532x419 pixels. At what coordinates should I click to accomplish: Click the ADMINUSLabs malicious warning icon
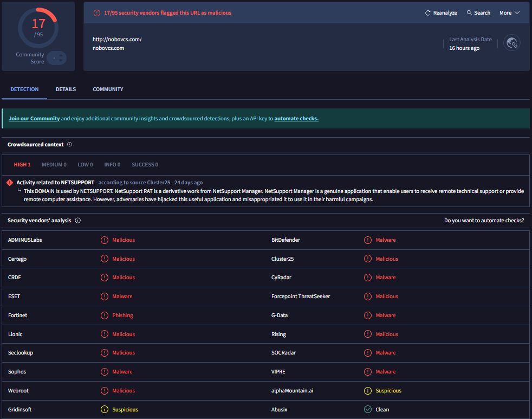[x=105, y=240]
